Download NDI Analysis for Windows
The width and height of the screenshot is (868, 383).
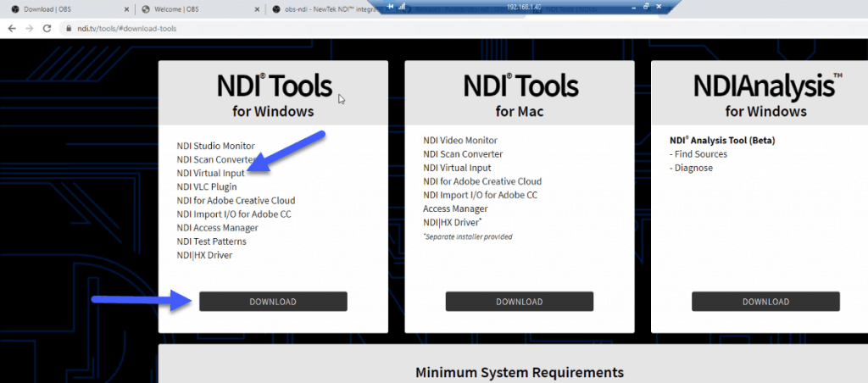[x=765, y=302]
